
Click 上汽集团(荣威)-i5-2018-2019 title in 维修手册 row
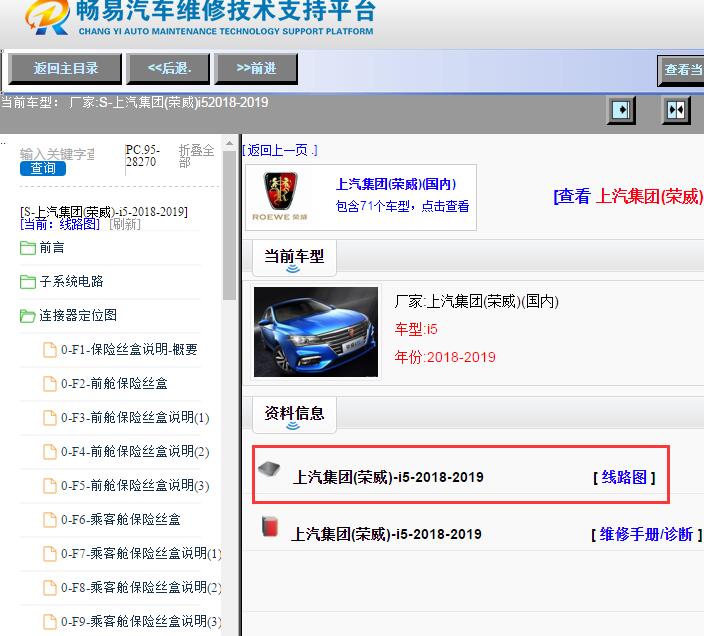pyautogui.click(x=386, y=534)
